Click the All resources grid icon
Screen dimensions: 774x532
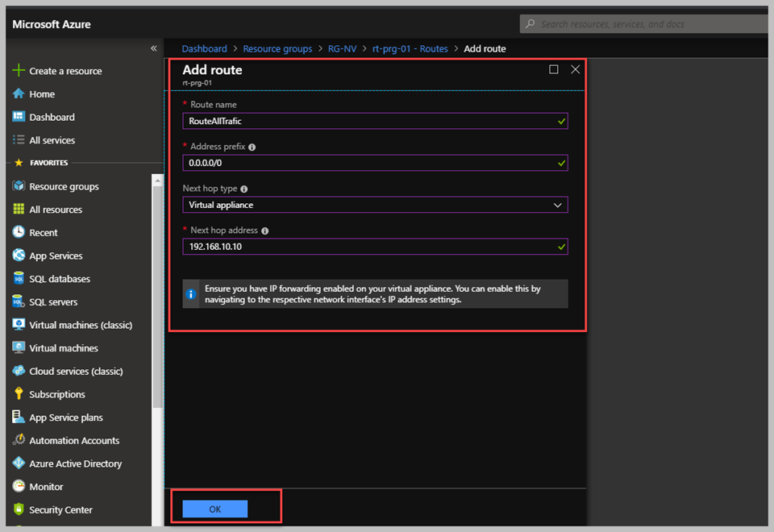tap(19, 209)
